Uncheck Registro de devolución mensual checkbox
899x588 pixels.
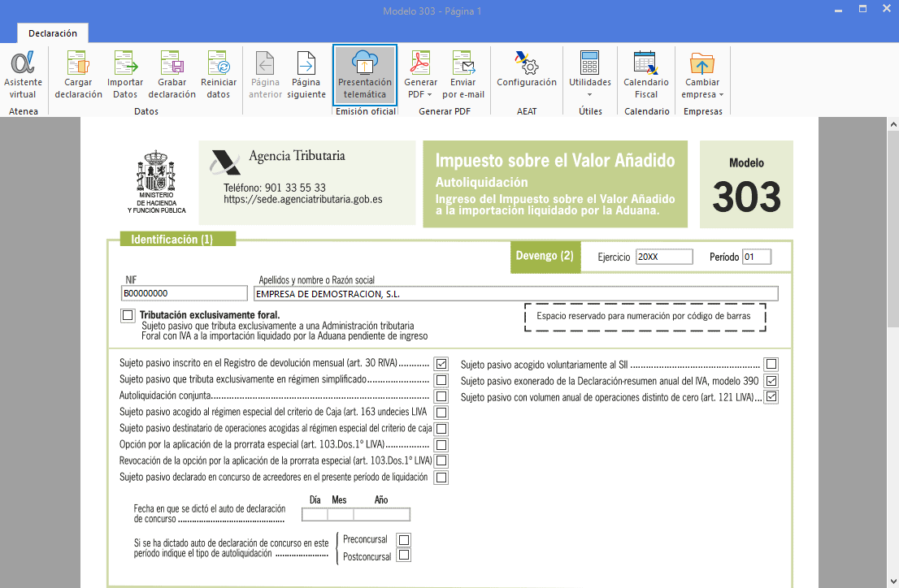[x=441, y=363]
